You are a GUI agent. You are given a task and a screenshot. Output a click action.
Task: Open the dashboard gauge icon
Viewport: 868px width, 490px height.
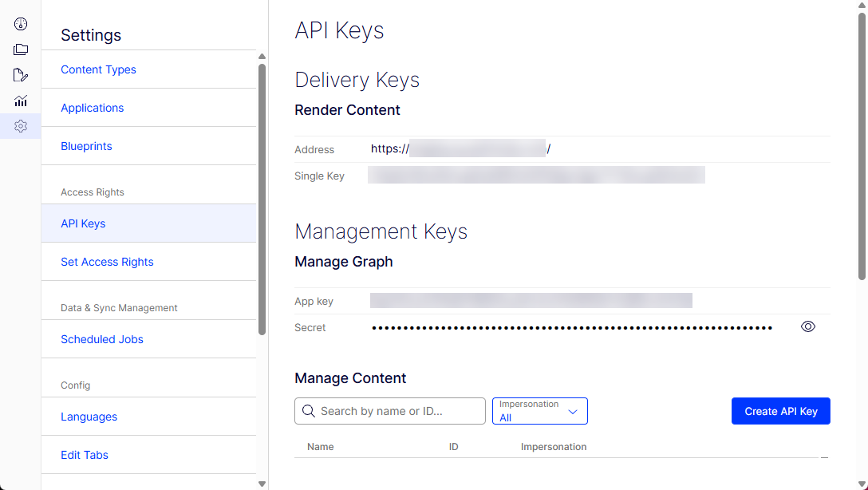21,24
